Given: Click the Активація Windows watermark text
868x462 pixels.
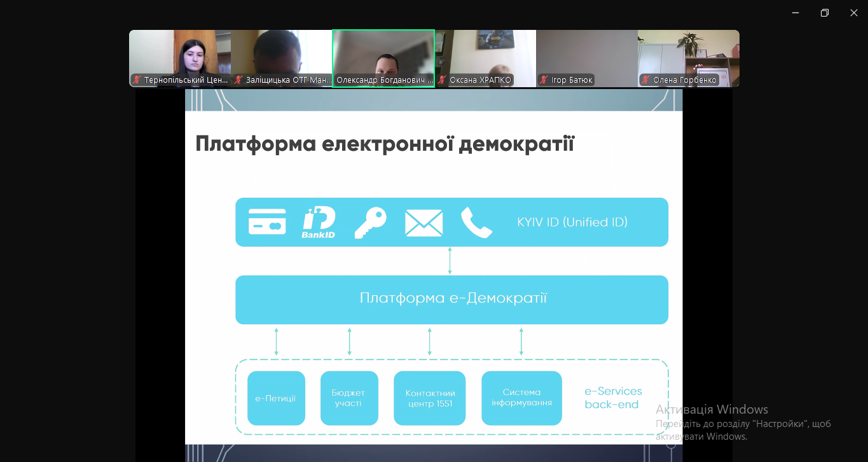Looking at the screenshot, I should coord(712,409).
